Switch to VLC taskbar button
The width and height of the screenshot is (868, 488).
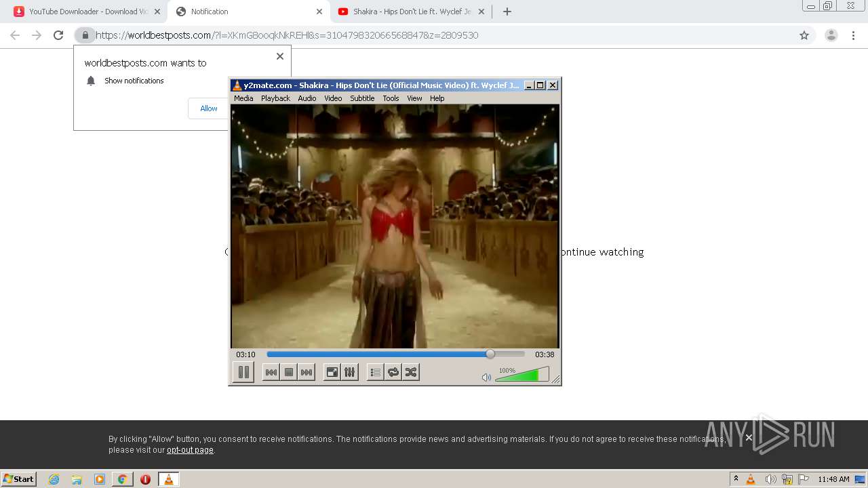[168, 479]
